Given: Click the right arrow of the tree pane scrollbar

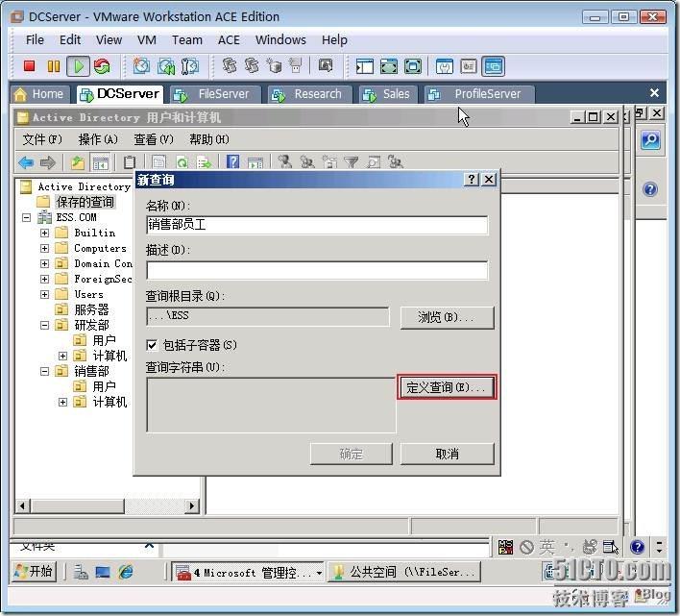Looking at the screenshot, I should [192, 505].
